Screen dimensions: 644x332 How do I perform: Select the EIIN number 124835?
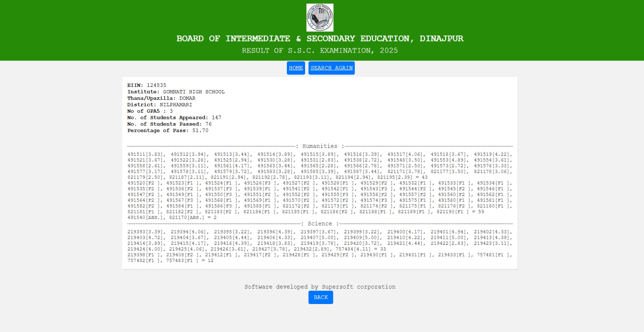pyautogui.click(x=156, y=85)
